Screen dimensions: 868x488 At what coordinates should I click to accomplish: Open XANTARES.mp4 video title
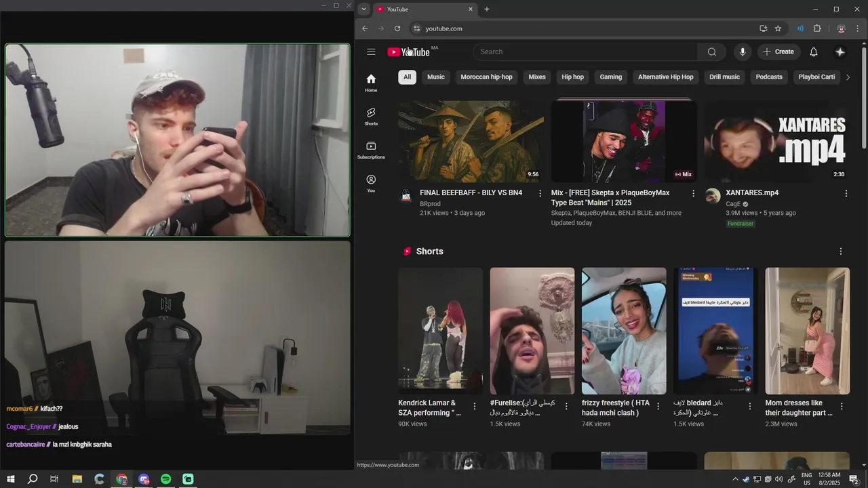[x=752, y=193]
